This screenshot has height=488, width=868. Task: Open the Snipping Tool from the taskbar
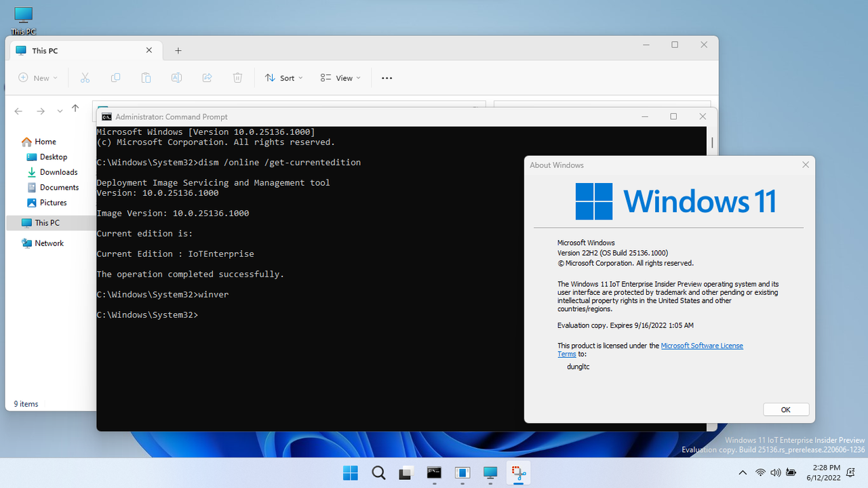518,472
